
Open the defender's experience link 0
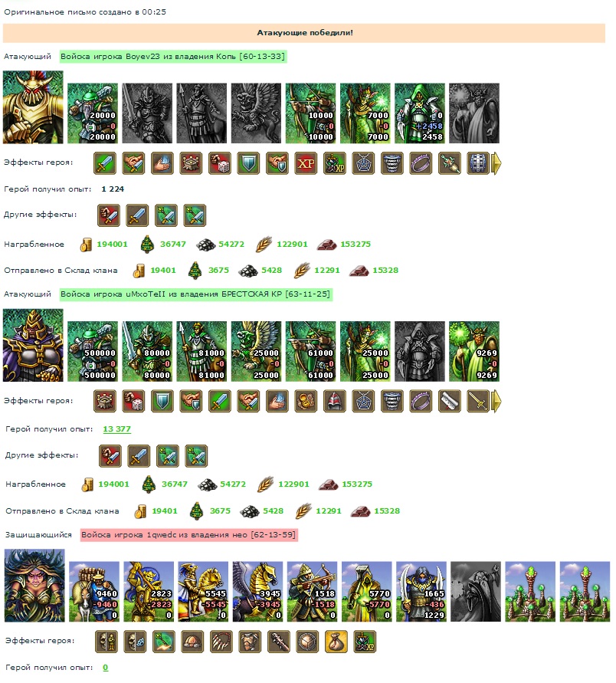click(x=106, y=668)
